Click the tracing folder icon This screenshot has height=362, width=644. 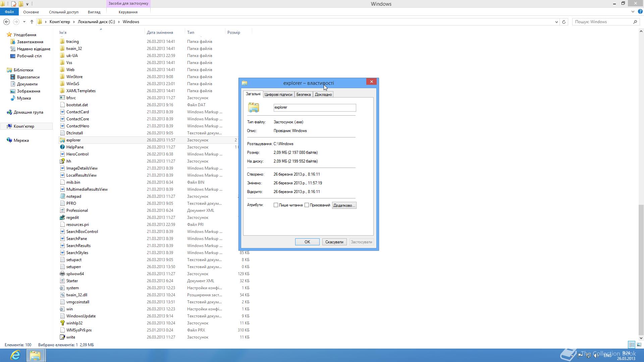click(x=62, y=42)
